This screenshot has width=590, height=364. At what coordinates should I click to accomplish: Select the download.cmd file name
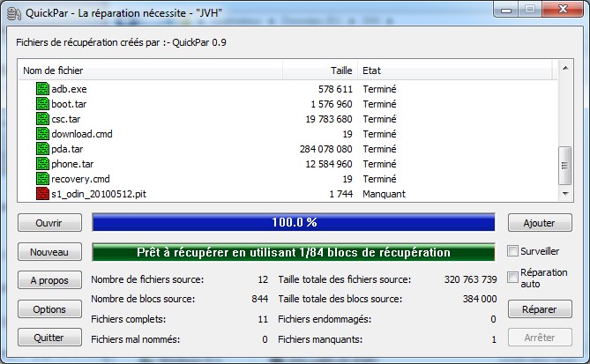pos(82,134)
